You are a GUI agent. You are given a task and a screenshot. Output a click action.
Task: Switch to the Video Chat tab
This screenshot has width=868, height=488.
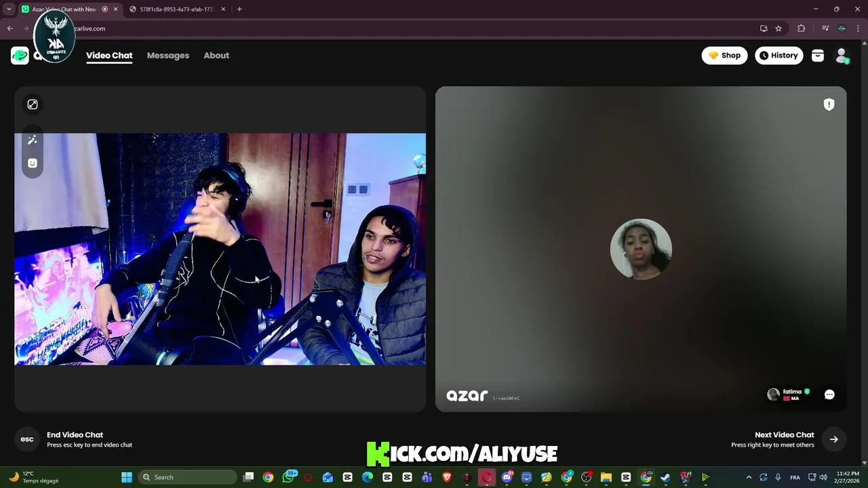(x=109, y=56)
